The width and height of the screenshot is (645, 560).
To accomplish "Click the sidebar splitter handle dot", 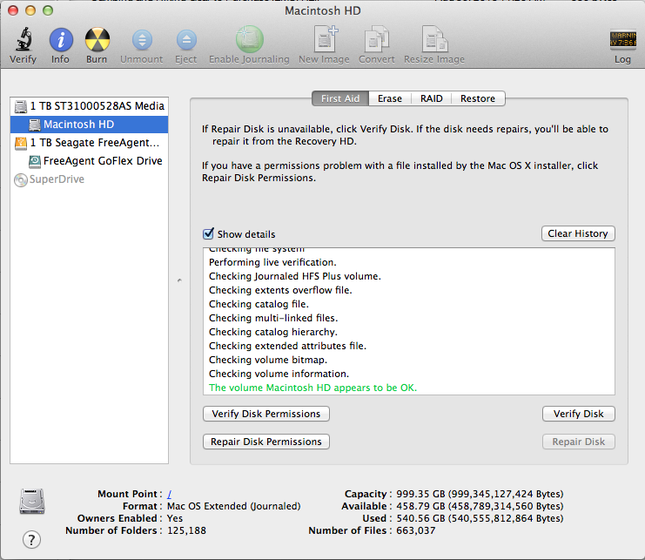I will pyautogui.click(x=179, y=281).
